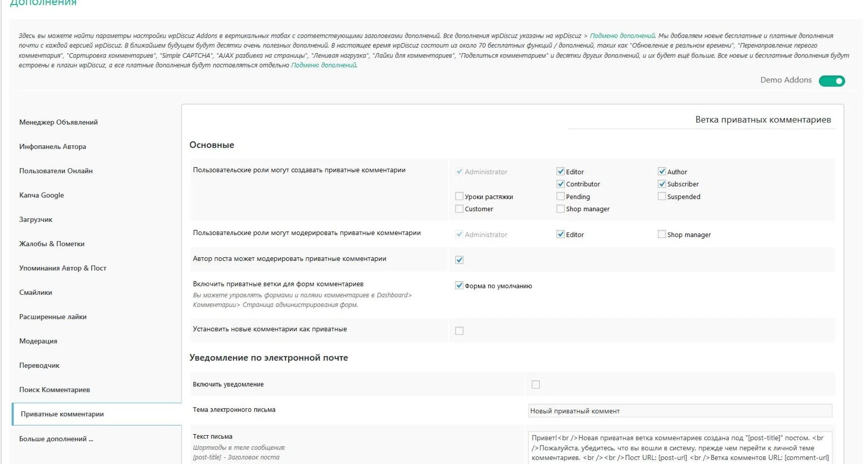868x464 pixels.
Task: Uncheck Форма по умолчанию
Action: click(x=459, y=285)
